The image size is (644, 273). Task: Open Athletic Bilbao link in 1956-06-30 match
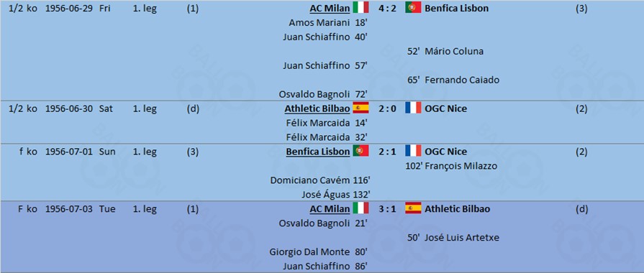[x=317, y=108]
